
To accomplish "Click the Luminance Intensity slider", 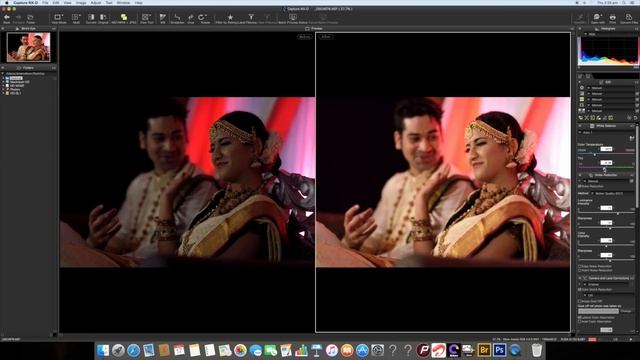I will click(606, 213).
